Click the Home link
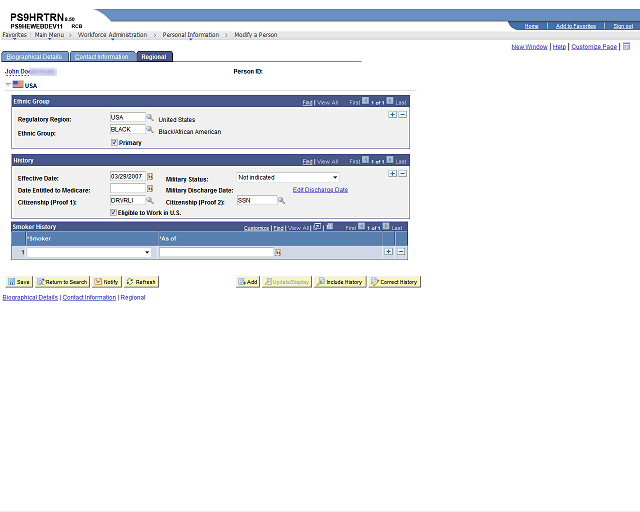The width and height of the screenshot is (640, 512). coord(531,26)
